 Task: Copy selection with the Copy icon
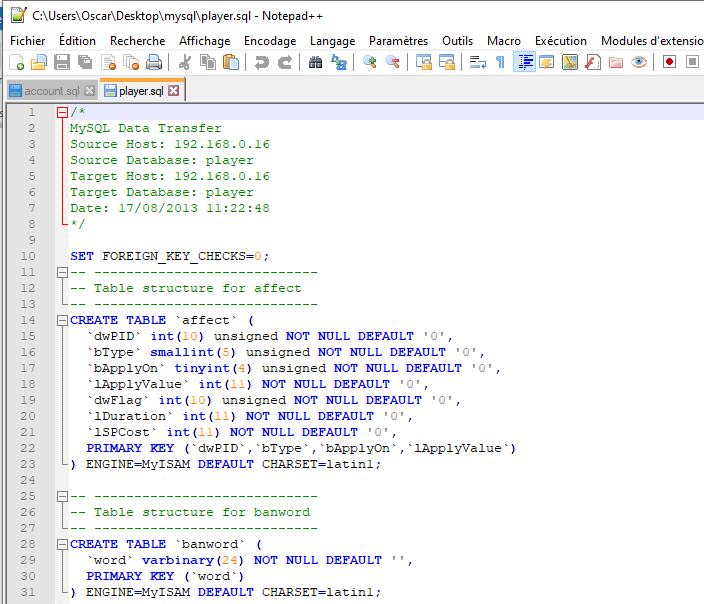[208, 62]
